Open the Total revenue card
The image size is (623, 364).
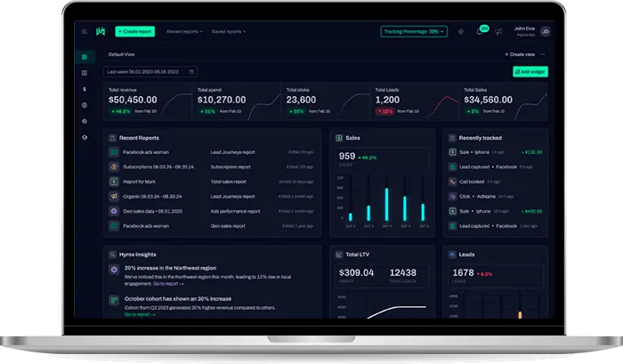pos(148,101)
